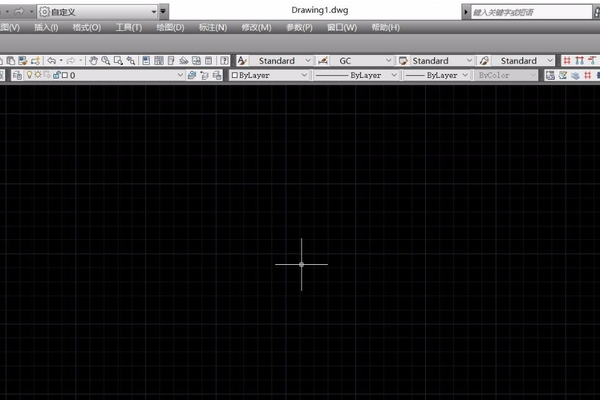Open the Help question mark icon
Image resolution: width=600 pixels, height=400 pixels.
pos(224,60)
